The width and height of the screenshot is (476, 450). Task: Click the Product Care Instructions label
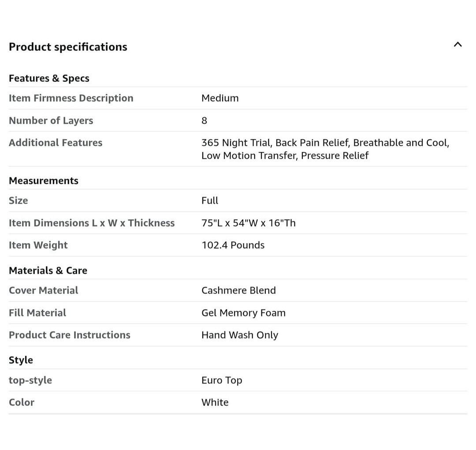[x=70, y=335]
